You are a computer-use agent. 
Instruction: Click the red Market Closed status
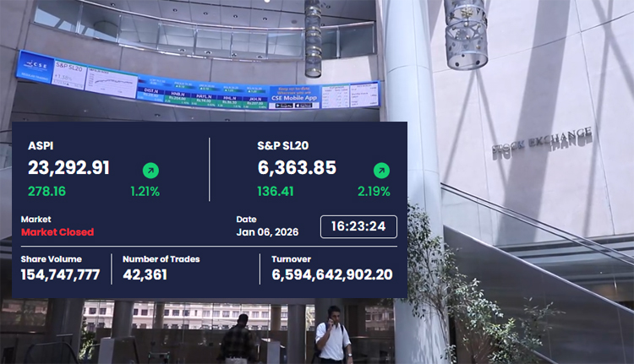pyautogui.click(x=57, y=232)
